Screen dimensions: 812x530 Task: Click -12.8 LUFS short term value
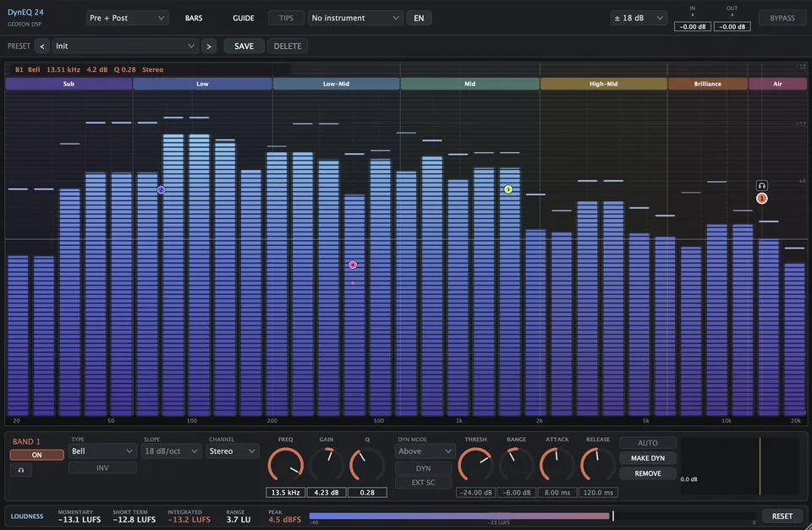click(134, 519)
